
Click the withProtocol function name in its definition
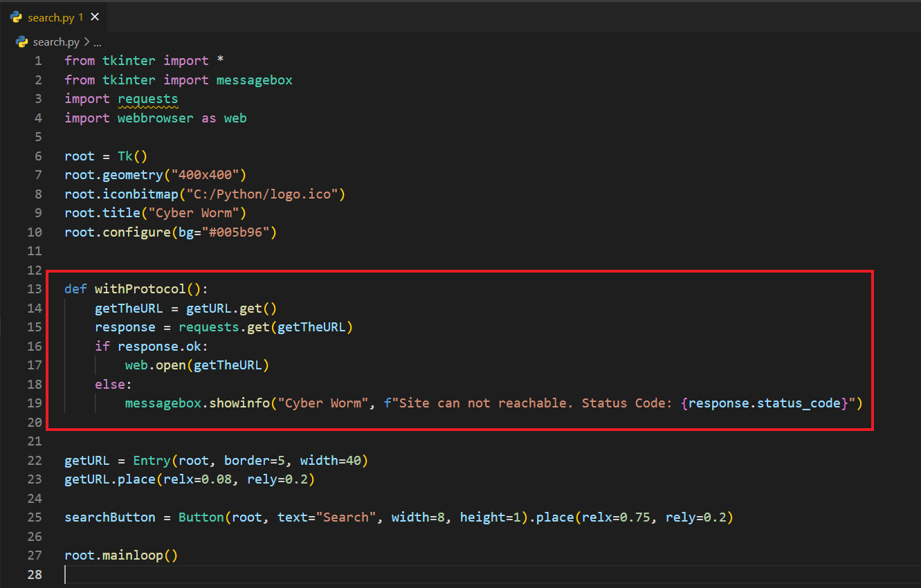click(140, 289)
